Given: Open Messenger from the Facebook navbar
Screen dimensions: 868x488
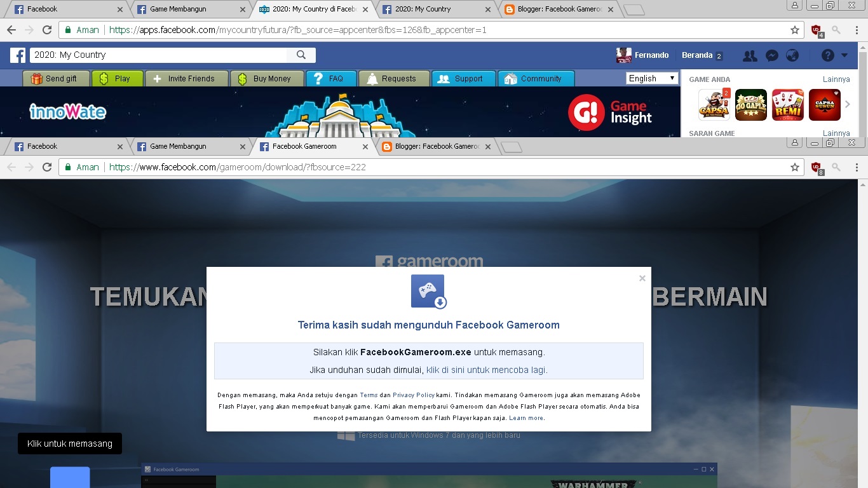Looking at the screenshot, I should pos(771,56).
